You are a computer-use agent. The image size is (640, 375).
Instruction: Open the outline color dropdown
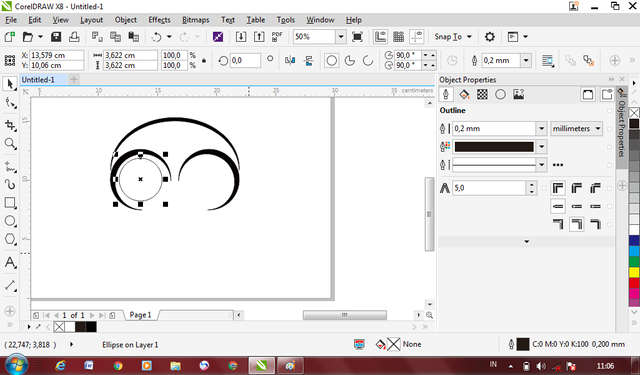tap(541, 147)
